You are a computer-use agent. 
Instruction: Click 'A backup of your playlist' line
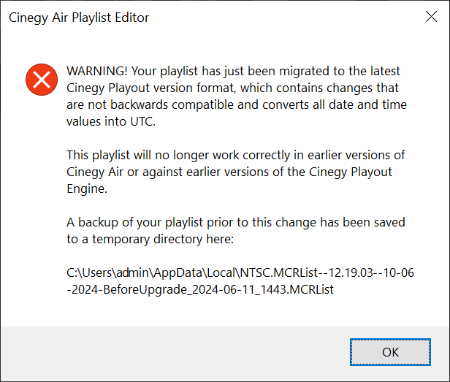236,222
